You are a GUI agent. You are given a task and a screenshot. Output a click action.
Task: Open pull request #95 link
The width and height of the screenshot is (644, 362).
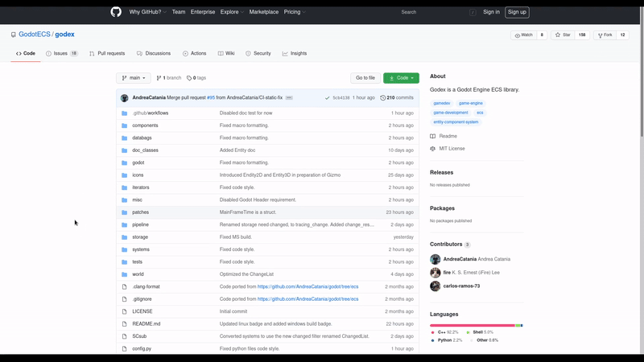pos(211,97)
